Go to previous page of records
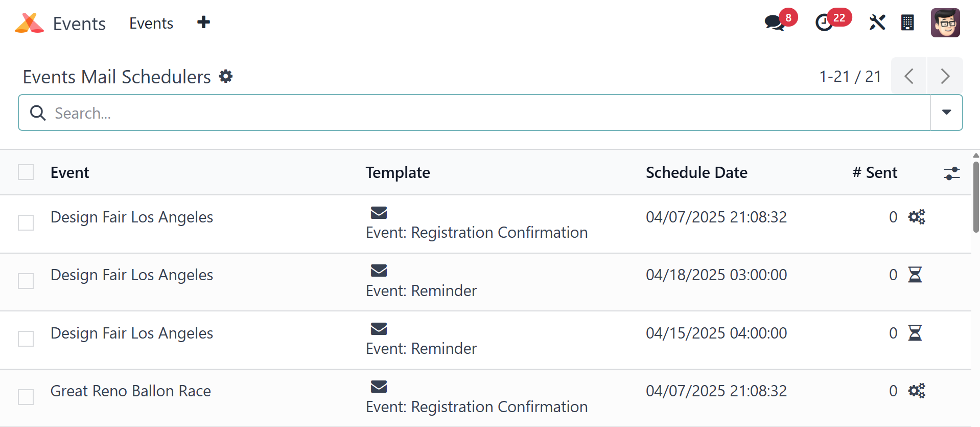 click(909, 77)
